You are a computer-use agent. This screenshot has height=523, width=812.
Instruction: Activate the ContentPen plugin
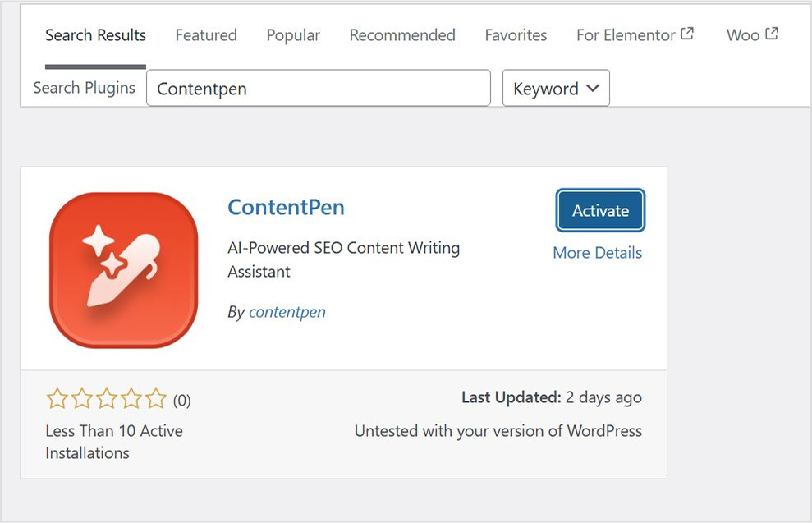(x=600, y=210)
